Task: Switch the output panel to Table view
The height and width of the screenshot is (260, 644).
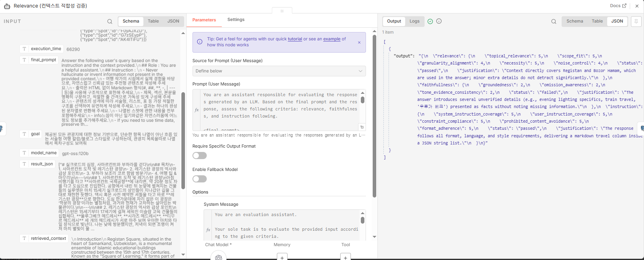Action: (597, 21)
